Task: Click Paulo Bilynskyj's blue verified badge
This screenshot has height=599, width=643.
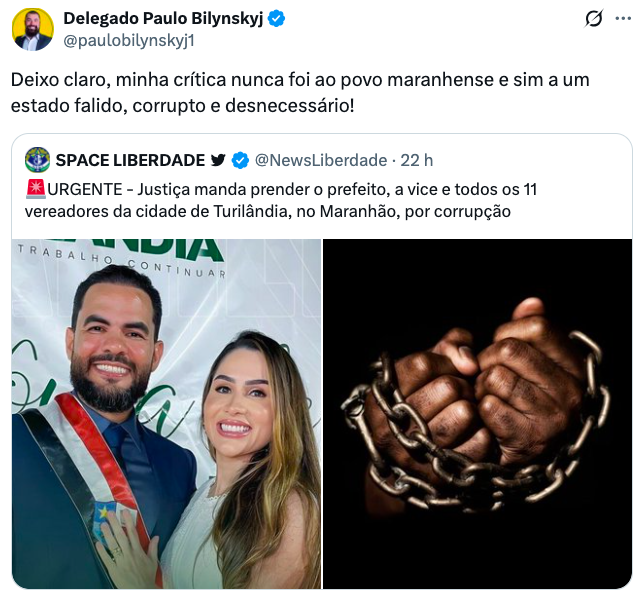Action: [277, 19]
